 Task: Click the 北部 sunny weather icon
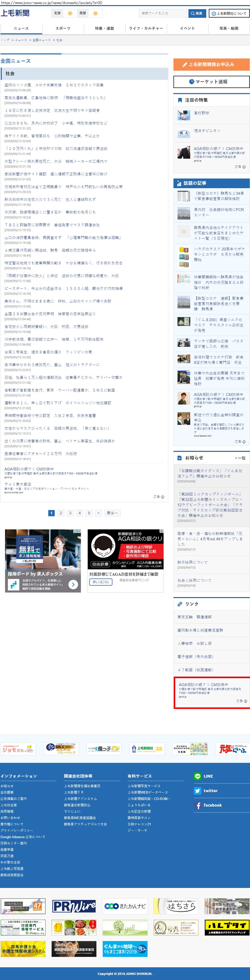pyautogui.click(x=70, y=13)
